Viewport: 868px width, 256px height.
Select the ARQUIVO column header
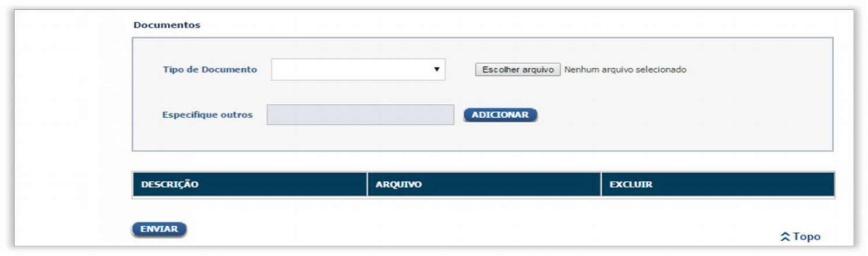point(484,184)
